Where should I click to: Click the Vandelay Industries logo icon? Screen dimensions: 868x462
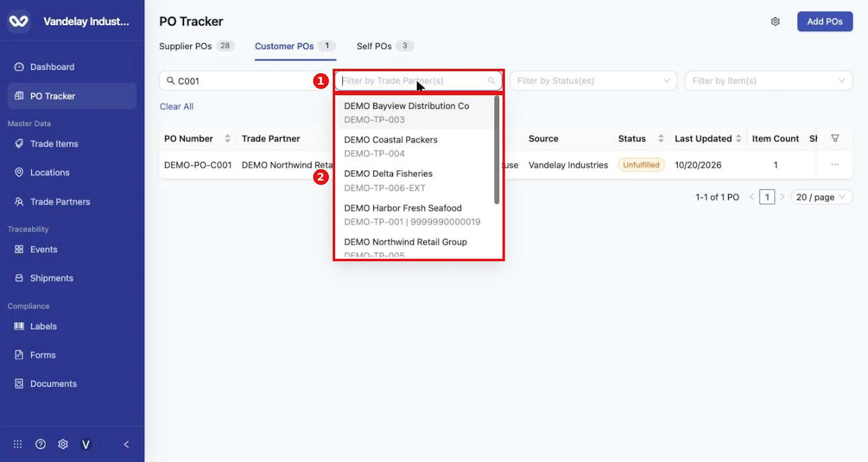click(19, 21)
